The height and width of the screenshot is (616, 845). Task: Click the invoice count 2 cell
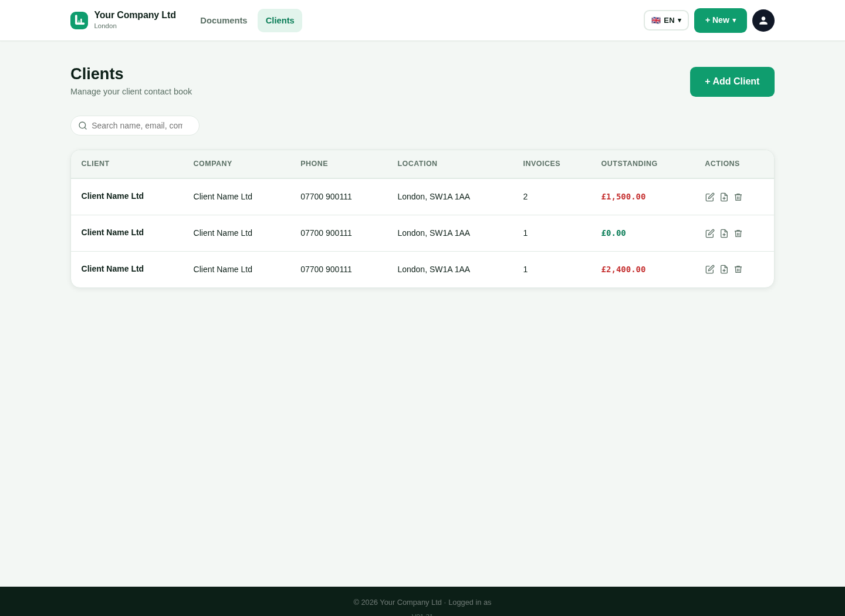(525, 197)
